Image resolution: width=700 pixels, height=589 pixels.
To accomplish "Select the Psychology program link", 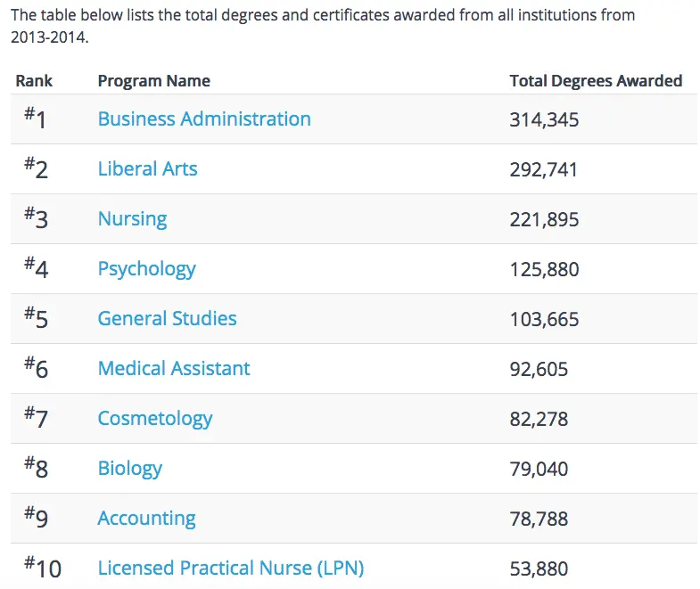I will click(146, 269).
